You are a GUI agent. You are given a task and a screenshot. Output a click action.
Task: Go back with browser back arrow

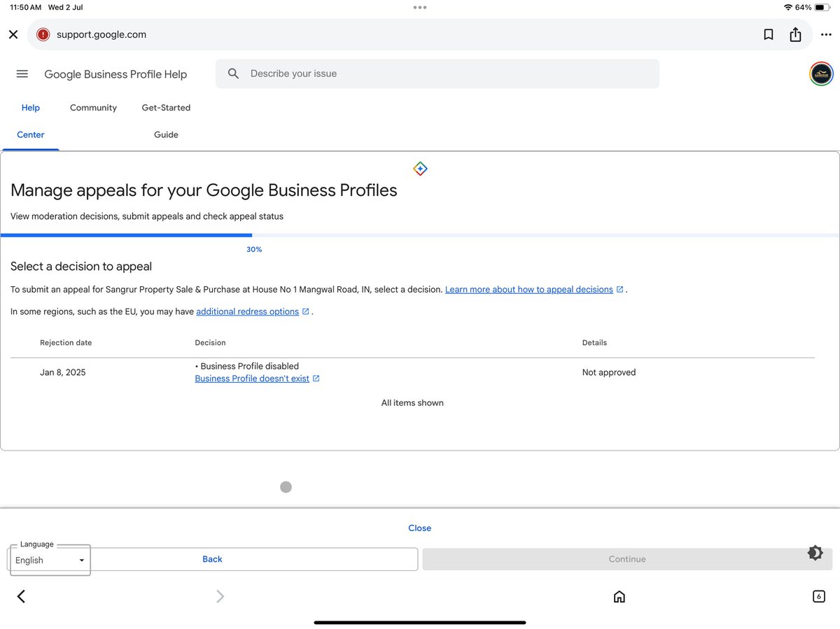pyautogui.click(x=21, y=596)
